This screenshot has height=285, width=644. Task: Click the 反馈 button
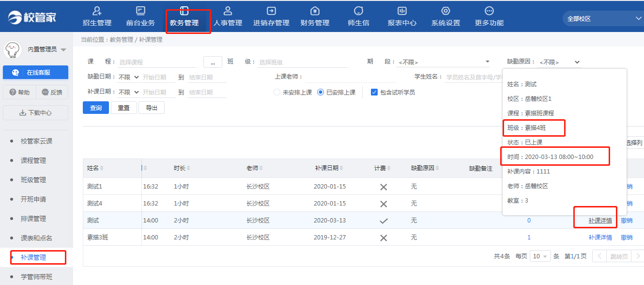(52, 92)
